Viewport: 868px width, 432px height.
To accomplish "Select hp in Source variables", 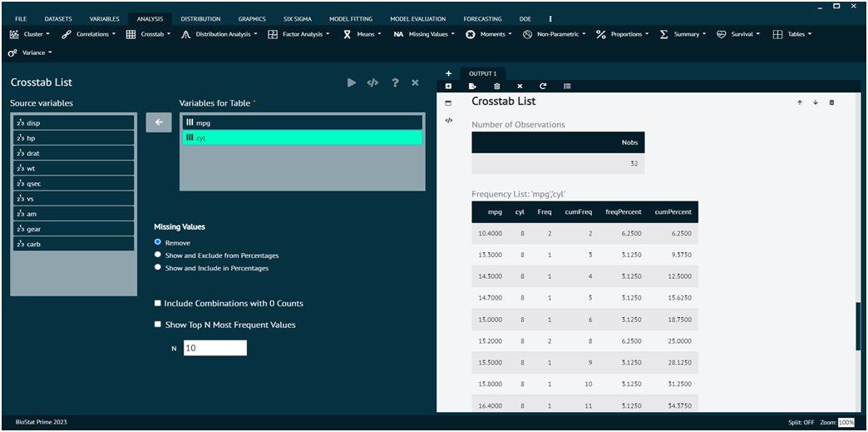I will click(x=74, y=138).
